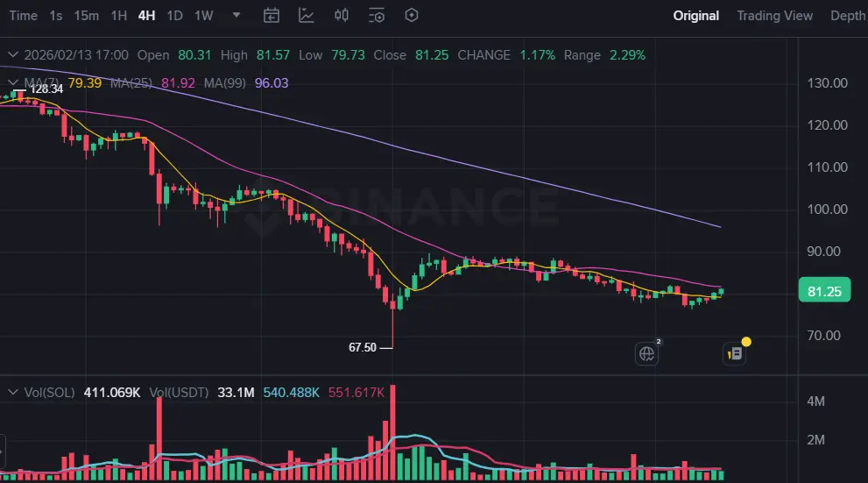Click the volume value 540.488K
This screenshot has width=868, height=483.
point(291,393)
